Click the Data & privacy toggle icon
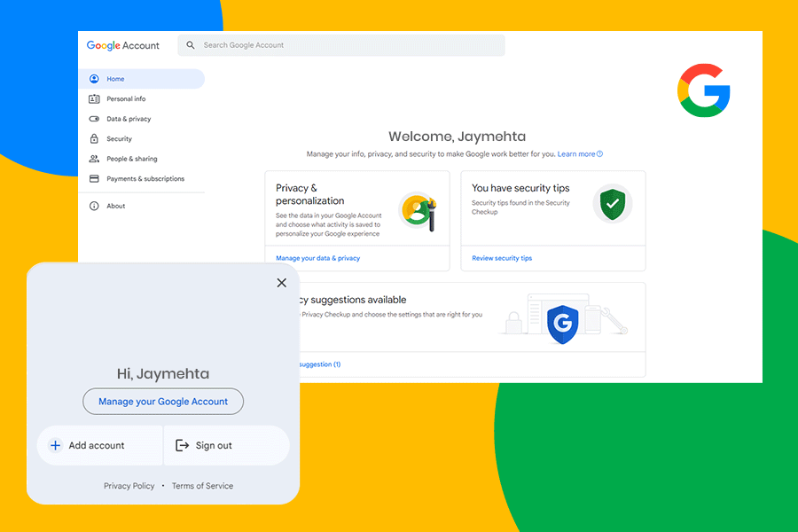Image resolution: width=798 pixels, height=532 pixels. 94,119
